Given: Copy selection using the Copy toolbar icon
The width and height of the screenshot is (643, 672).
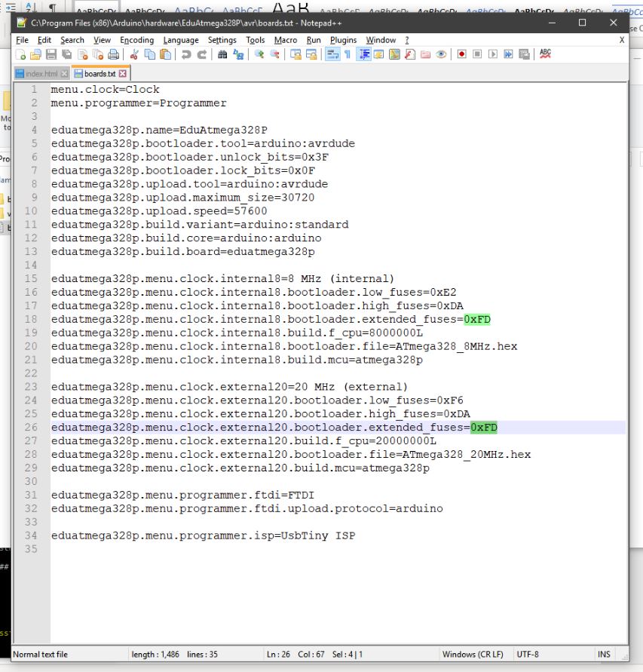Looking at the screenshot, I should pyautogui.click(x=150, y=54).
